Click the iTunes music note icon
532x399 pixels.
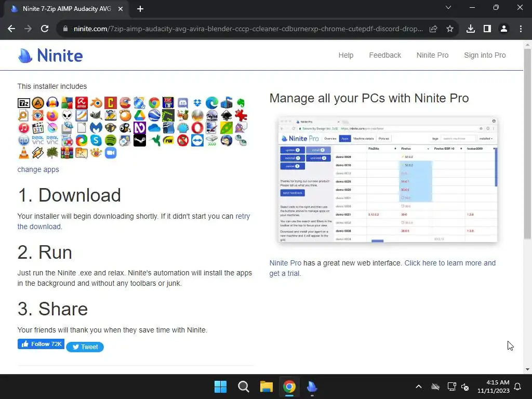pos(24,128)
